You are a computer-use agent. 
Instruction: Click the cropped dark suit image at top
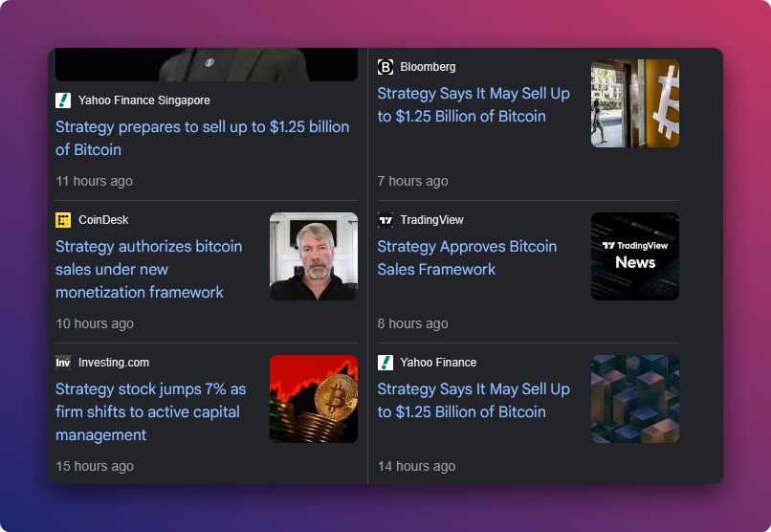[x=207, y=64]
